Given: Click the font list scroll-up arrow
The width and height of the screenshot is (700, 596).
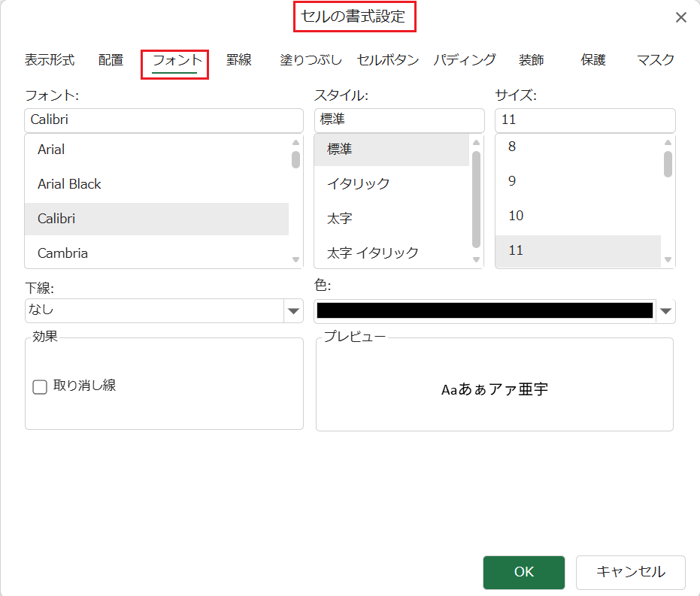Looking at the screenshot, I should point(295,142).
